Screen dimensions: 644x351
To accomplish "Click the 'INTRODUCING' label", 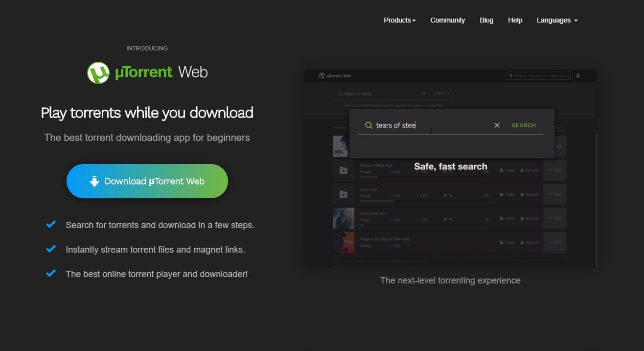I will [147, 48].
